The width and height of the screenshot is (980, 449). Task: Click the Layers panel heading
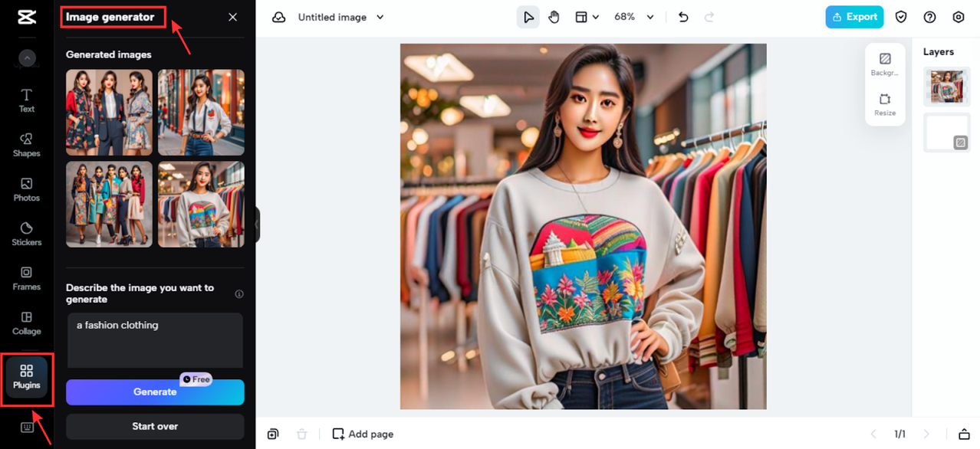(x=939, y=51)
